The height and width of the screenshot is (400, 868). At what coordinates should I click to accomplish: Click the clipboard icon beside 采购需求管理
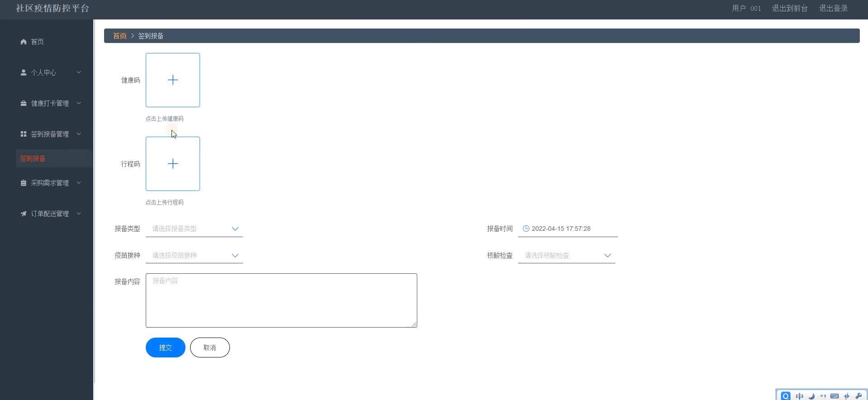24,183
